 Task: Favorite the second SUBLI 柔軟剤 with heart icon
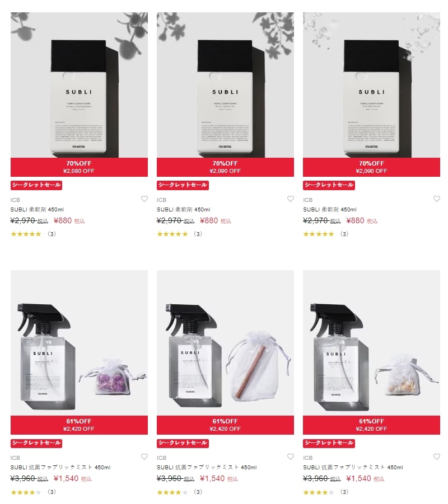coord(291,199)
